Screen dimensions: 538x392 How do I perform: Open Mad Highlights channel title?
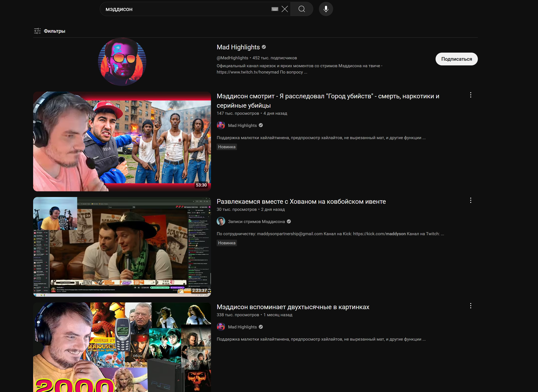238,47
